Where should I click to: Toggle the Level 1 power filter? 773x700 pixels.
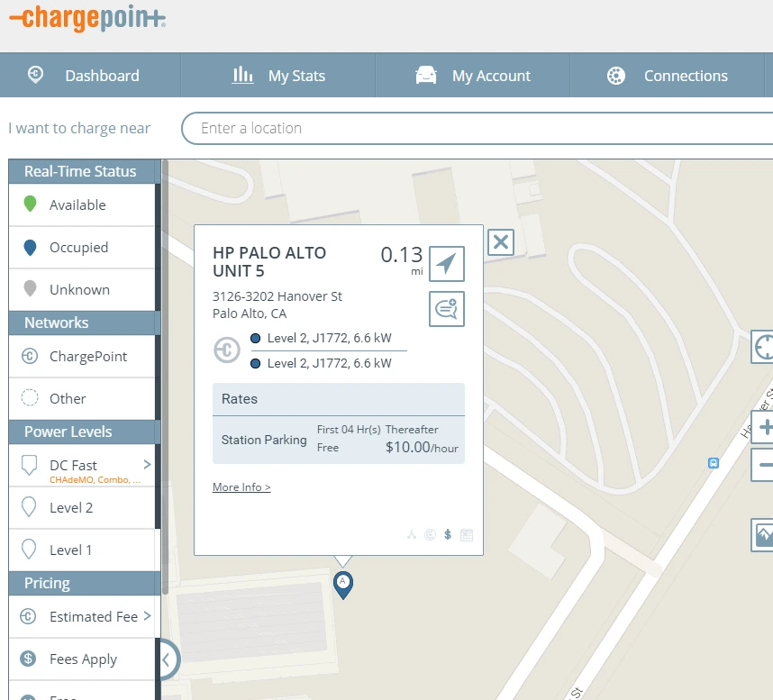82,550
